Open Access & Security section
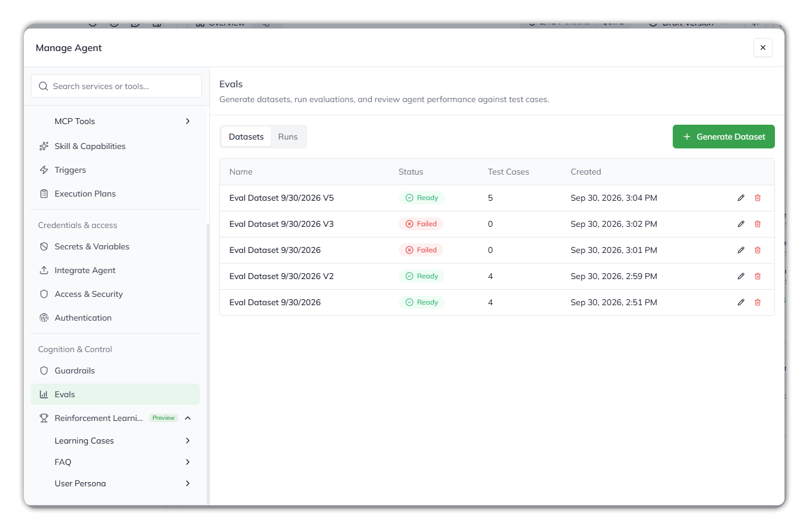Viewport: 810px width, 532px height. [x=115, y=294]
